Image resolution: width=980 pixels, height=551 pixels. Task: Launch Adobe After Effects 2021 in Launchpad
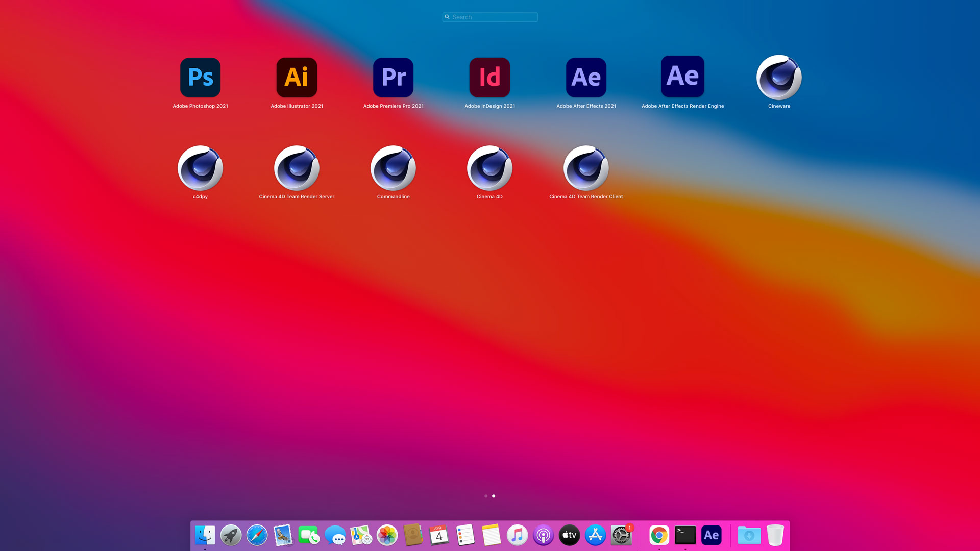click(586, 78)
